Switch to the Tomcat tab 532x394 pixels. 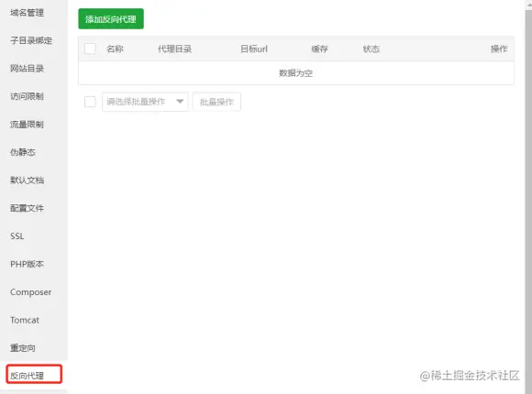point(25,320)
